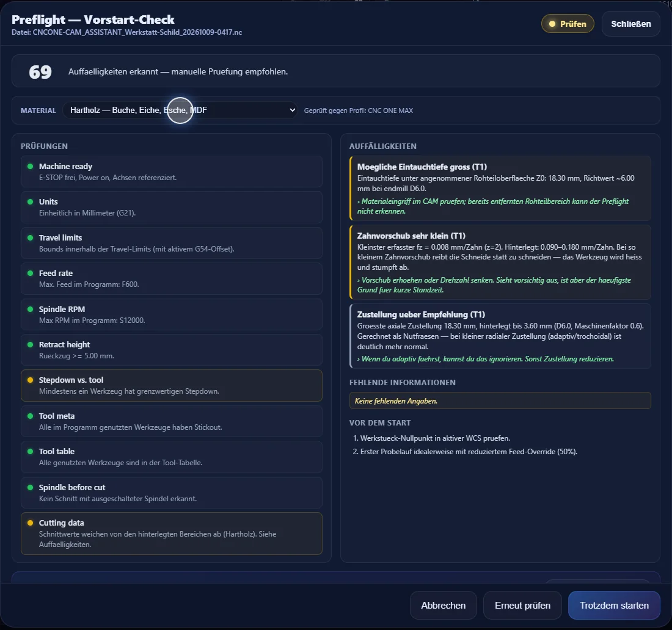Click the 'Auffaelligkeiten erkannt' summary message

(x=178, y=71)
